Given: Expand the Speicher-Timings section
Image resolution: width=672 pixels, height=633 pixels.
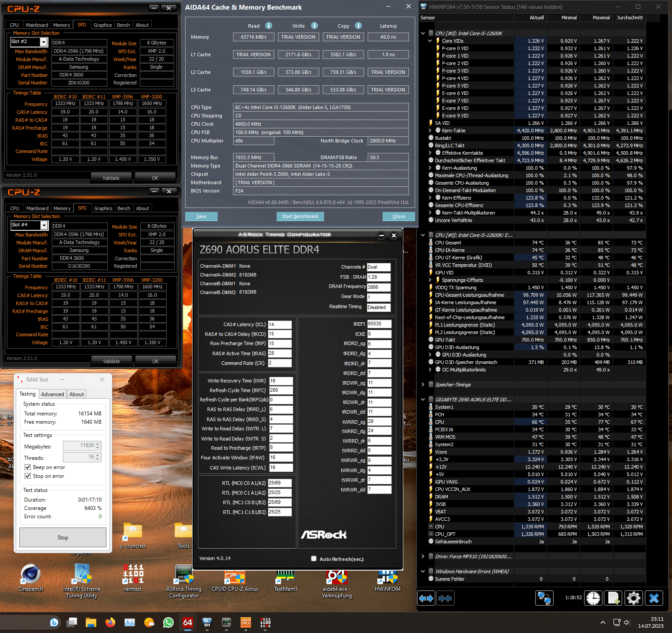Looking at the screenshot, I should click(423, 385).
